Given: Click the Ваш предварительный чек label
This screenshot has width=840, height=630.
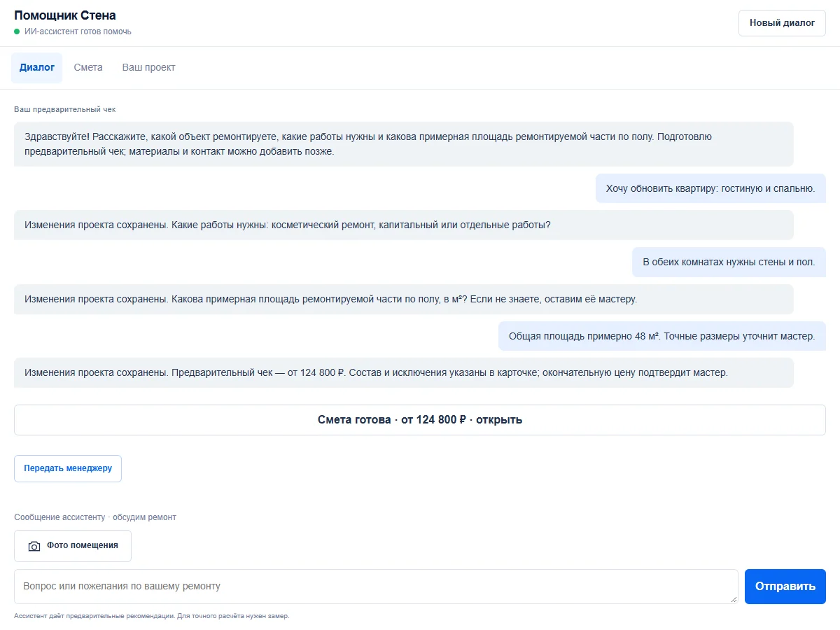Looking at the screenshot, I should [64, 110].
